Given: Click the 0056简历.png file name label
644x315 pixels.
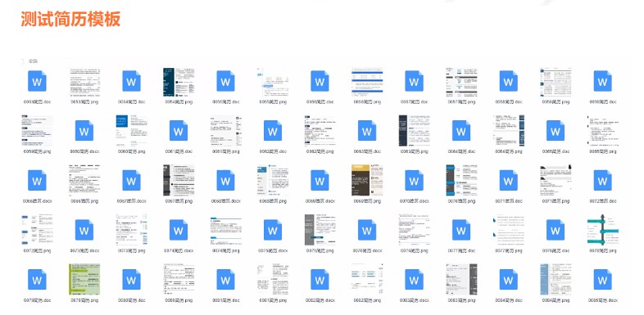Looking at the screenshot, I should pos(367,101).
